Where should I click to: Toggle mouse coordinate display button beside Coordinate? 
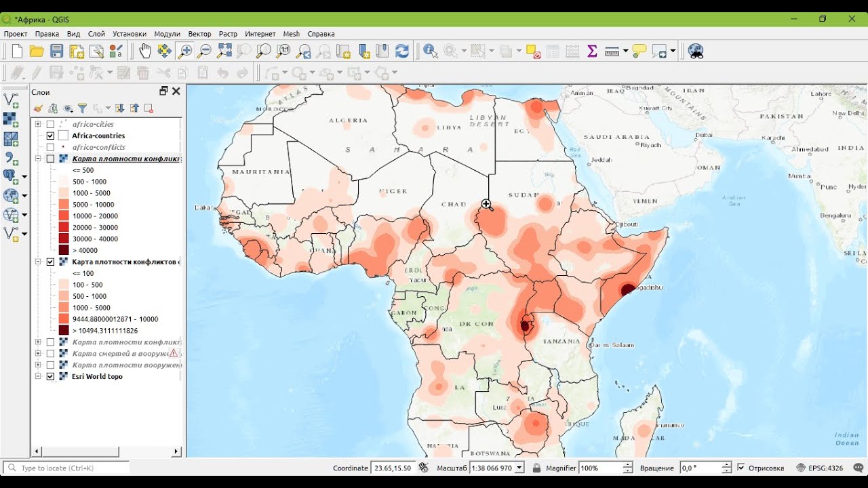click(x=424, y=468)
